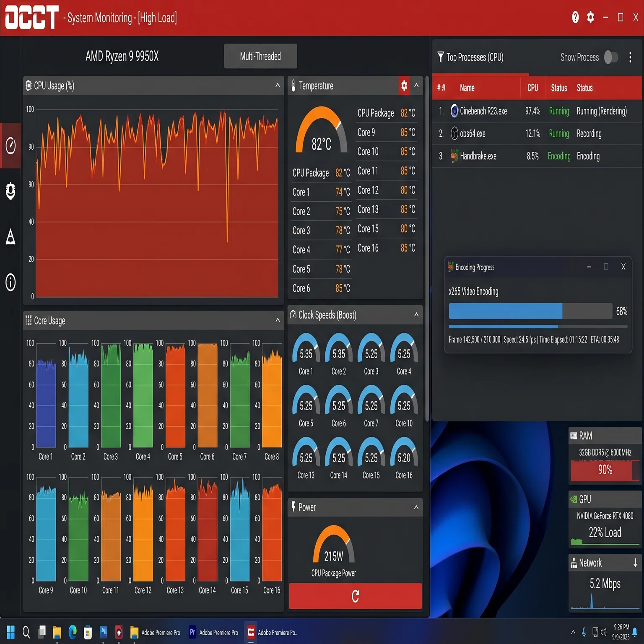Collapse the Temperature panel
Image resolution: width=644 pixels, height=644 pixels.
click(x=416, y=86)
